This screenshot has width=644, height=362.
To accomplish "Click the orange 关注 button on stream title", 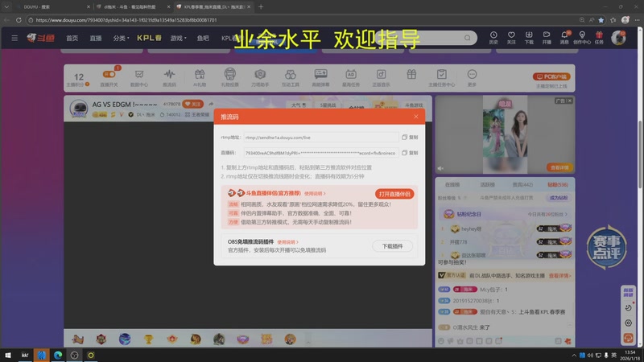I will pyautogui.click(x=192, y=105).
